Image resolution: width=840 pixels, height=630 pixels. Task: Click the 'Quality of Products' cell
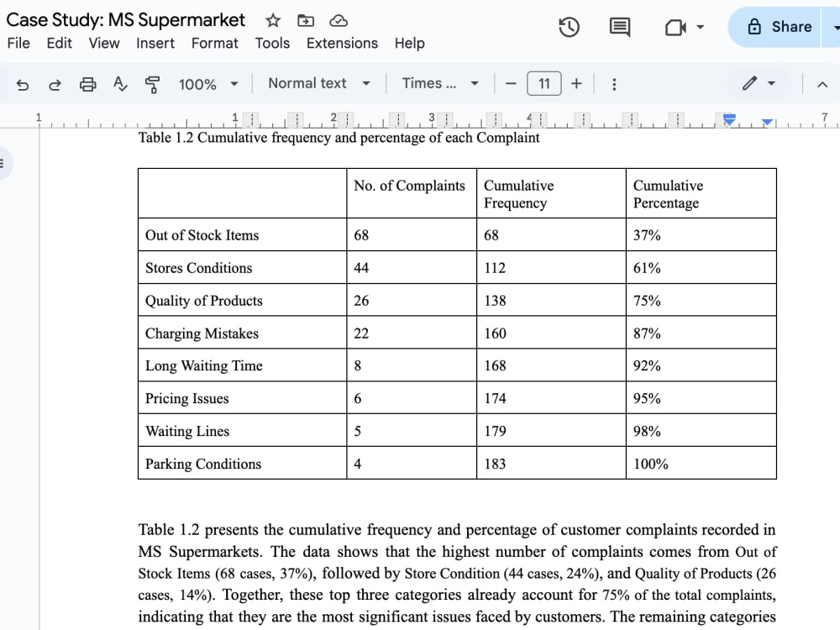pyautogui.click(x=242, y=300)
